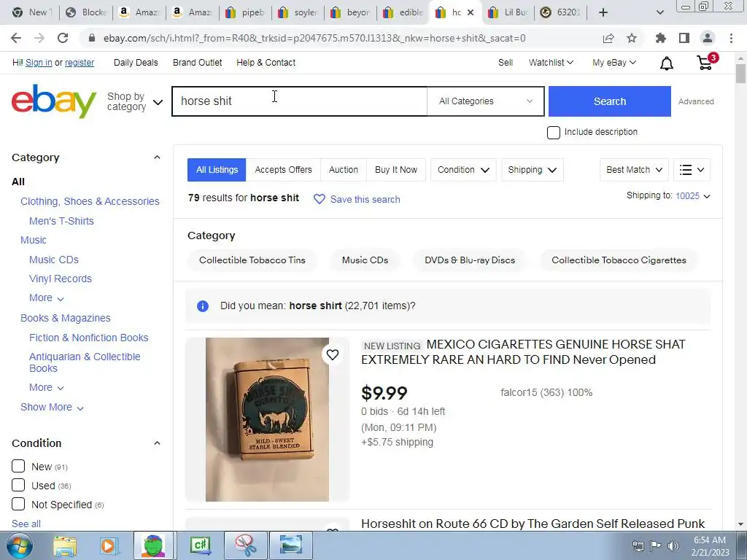Open Daily Deals

point(136,63)
